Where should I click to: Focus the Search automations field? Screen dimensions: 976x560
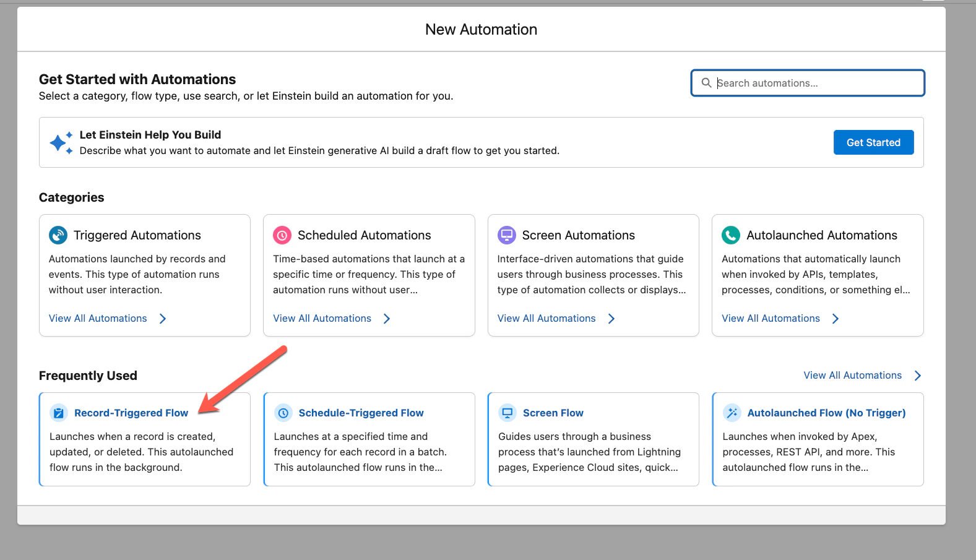pyautogui.click(x=808, y=83)
